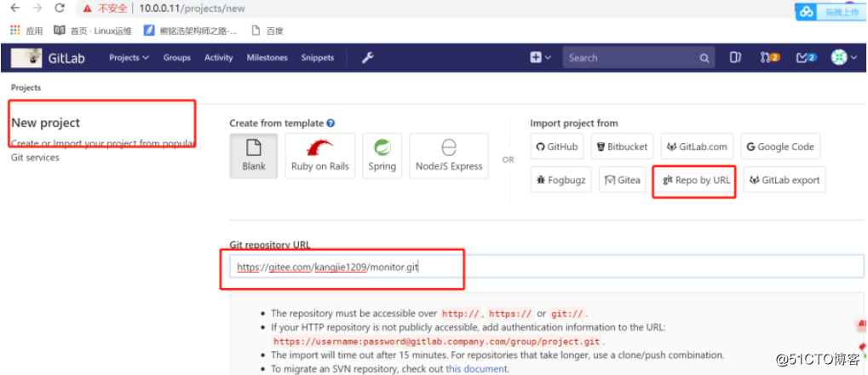Open the Milestones menu item
Viewport: 868px width, 375px height.
267,58
